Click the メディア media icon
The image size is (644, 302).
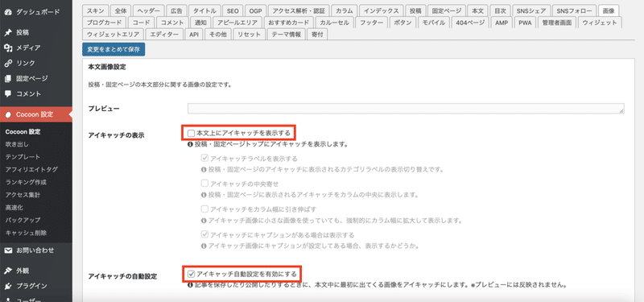coord(8,48)
